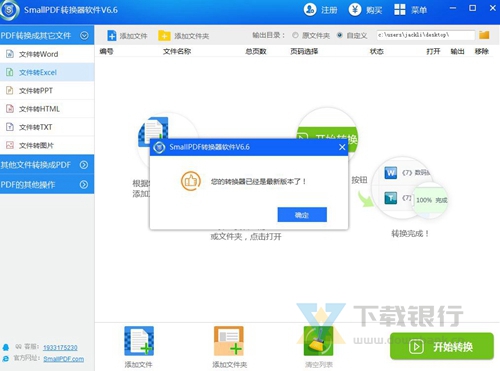Click the 编号 column header
The height and width of the screenshot is (371, 500).
[106, 51]
